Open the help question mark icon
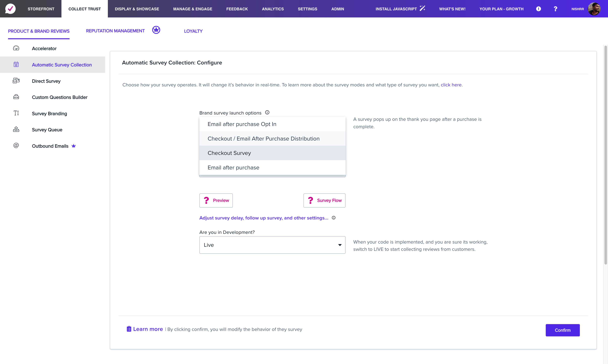608x364 pixels. click(555, 9)
